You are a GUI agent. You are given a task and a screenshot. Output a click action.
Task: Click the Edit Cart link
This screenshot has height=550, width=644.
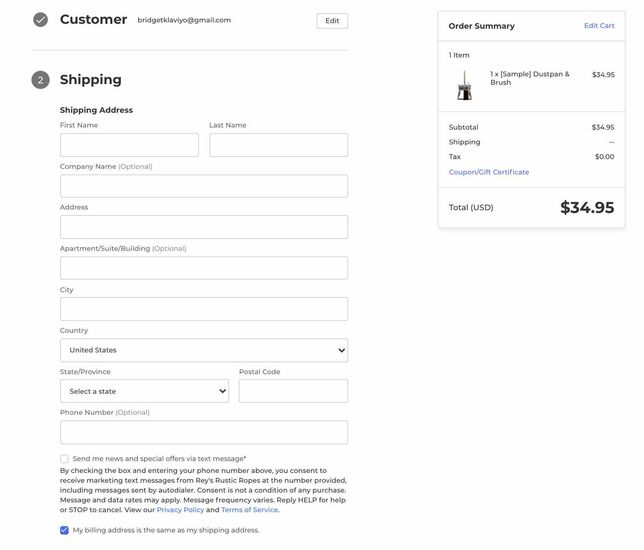(x=599, y=25)
